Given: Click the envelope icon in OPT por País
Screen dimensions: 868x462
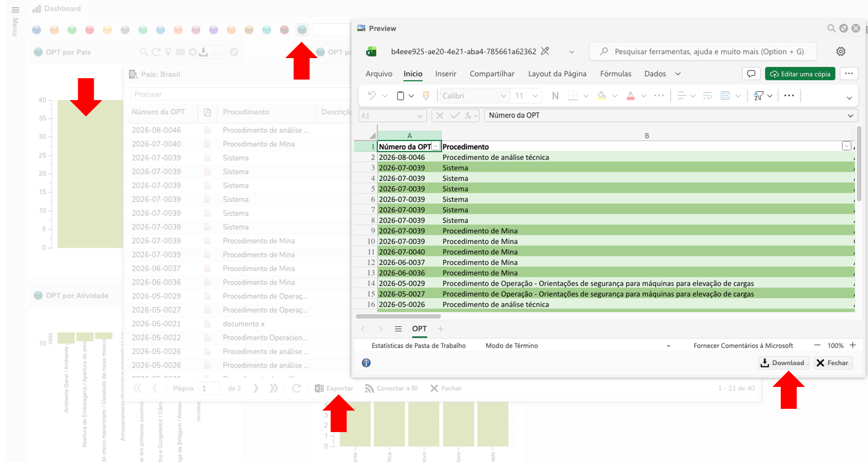Looking at the screenshot, I should click(180, 52).
